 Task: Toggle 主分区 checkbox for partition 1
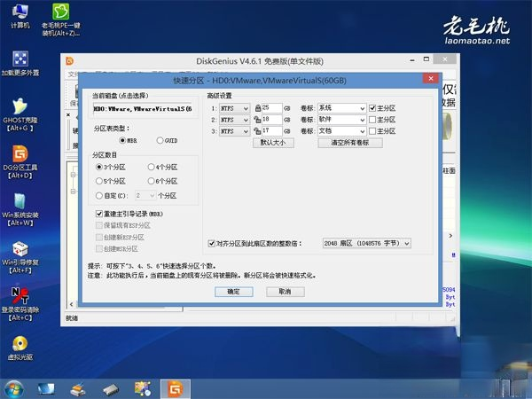click(372, 108)
